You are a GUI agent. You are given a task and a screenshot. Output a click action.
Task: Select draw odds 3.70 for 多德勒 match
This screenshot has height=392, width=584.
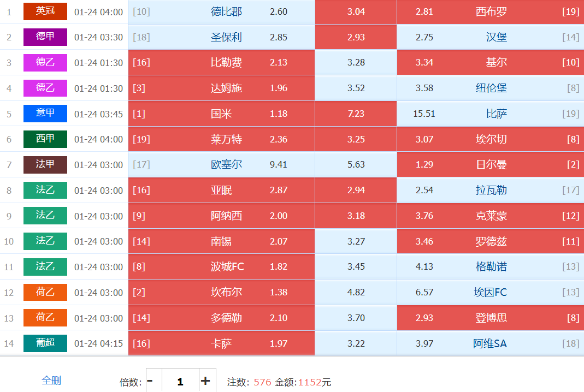tap(356, 318)
